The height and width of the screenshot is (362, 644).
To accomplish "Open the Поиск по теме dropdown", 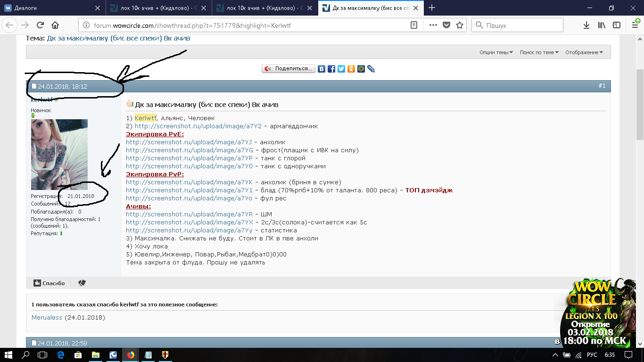I will [x=539, y=52].
